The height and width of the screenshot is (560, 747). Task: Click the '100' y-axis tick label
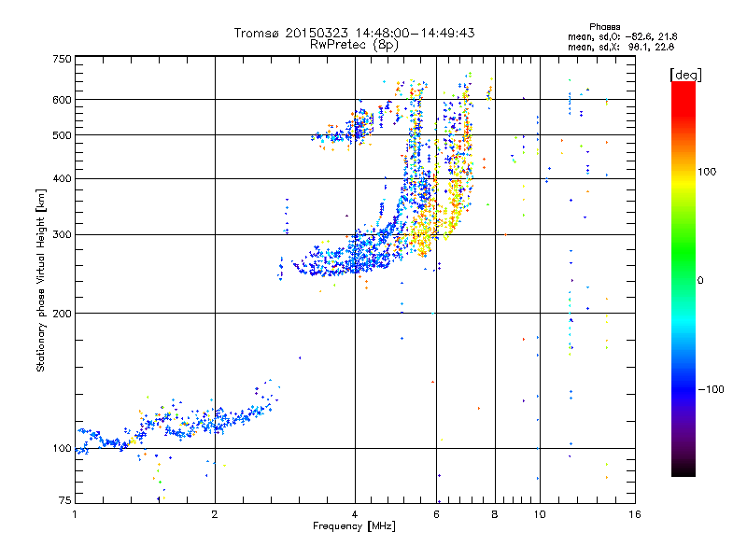point(62,449)
